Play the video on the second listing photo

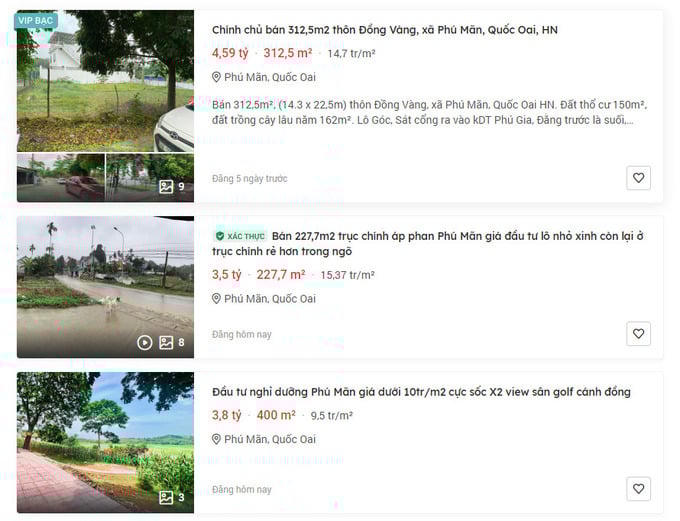click(144, 343)
